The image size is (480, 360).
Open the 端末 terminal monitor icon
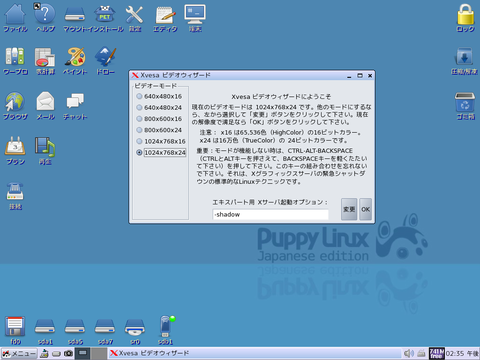pos(195,14)
